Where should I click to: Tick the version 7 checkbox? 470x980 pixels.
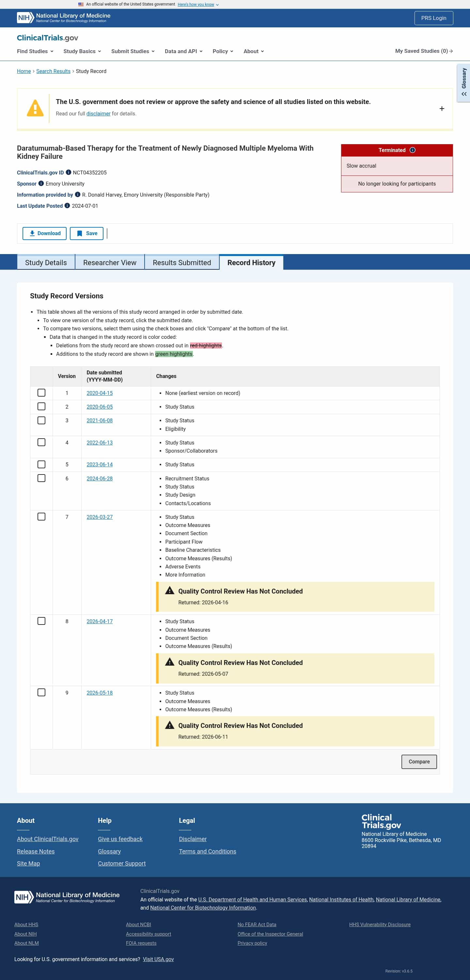[x=41, y=516]
